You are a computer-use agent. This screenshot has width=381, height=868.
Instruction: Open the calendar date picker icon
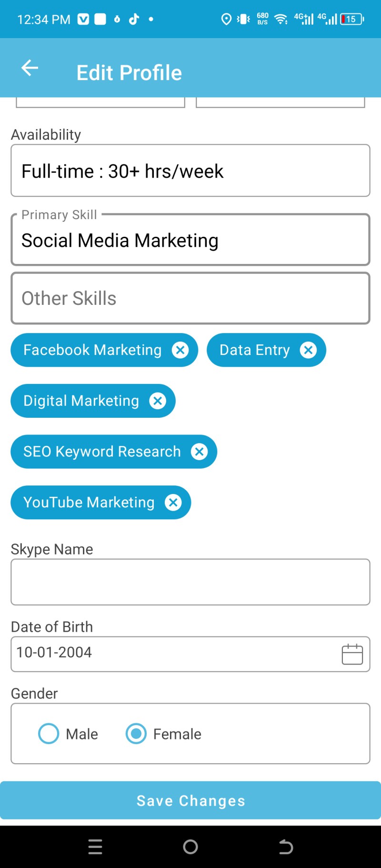(x=352, y=654)
